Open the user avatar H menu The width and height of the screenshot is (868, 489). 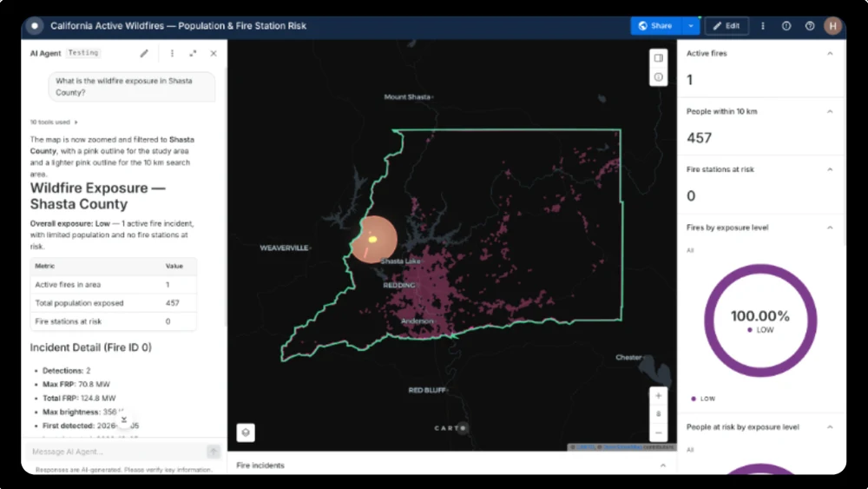832,25
